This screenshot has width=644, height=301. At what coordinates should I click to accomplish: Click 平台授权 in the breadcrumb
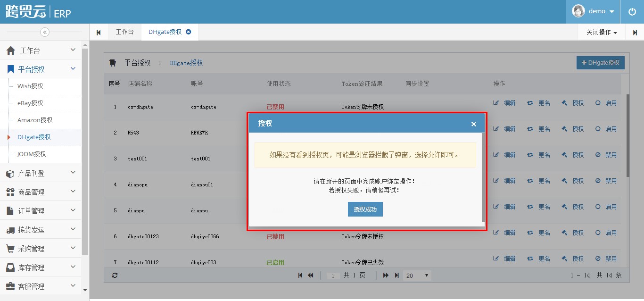click(137, 63)
